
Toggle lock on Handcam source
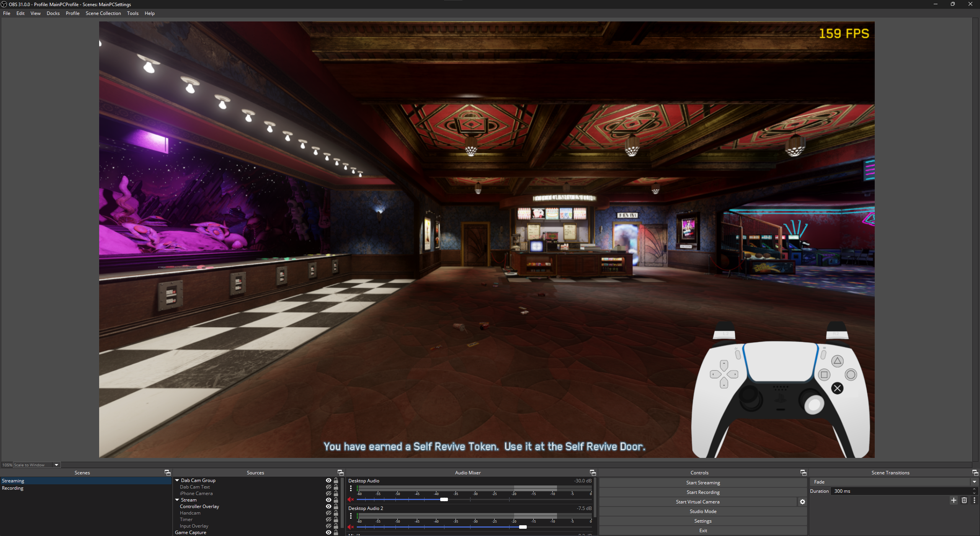[x=336, y=513]
